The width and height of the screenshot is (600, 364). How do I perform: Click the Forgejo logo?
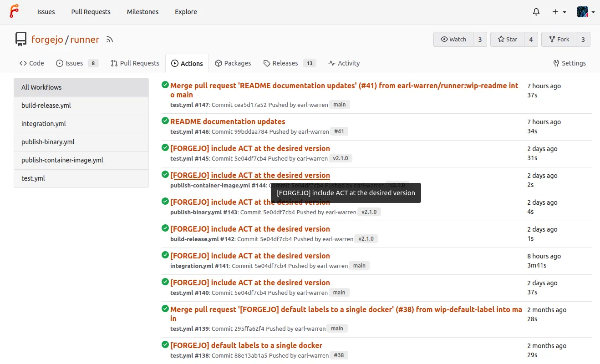pos(13,11)
